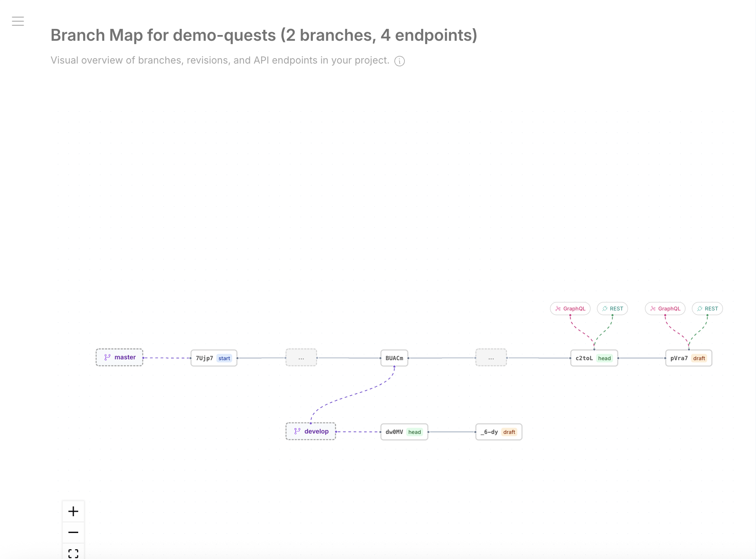This screenshot has width=756, height=559.
Task: Select the _6-dy draft revision
Action: pyautogui.click(x=499, y=431)
